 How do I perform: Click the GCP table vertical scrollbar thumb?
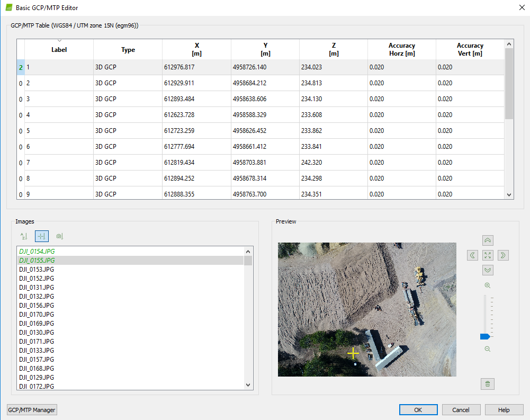509,84
